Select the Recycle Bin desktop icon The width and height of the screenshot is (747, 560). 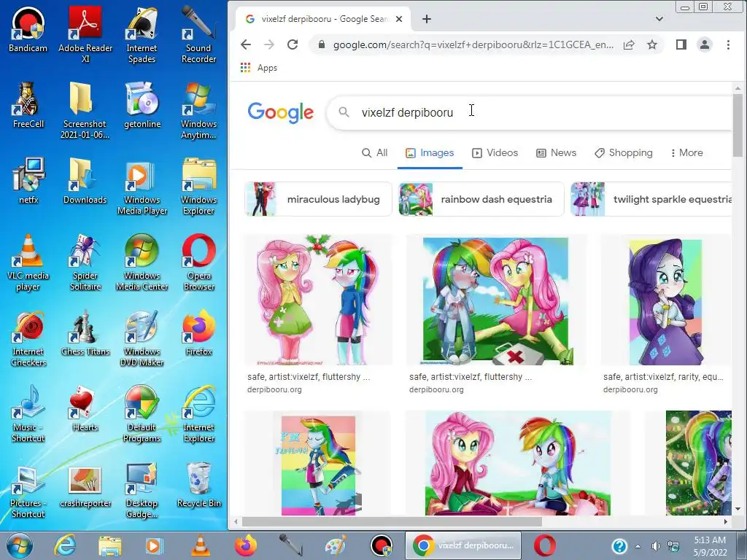click(x=198, y=485)
